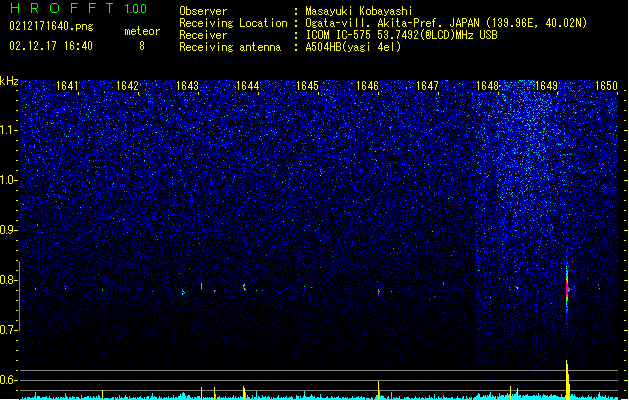
Task: Click the 1649 time axis marker
Action: click(547, 86)
